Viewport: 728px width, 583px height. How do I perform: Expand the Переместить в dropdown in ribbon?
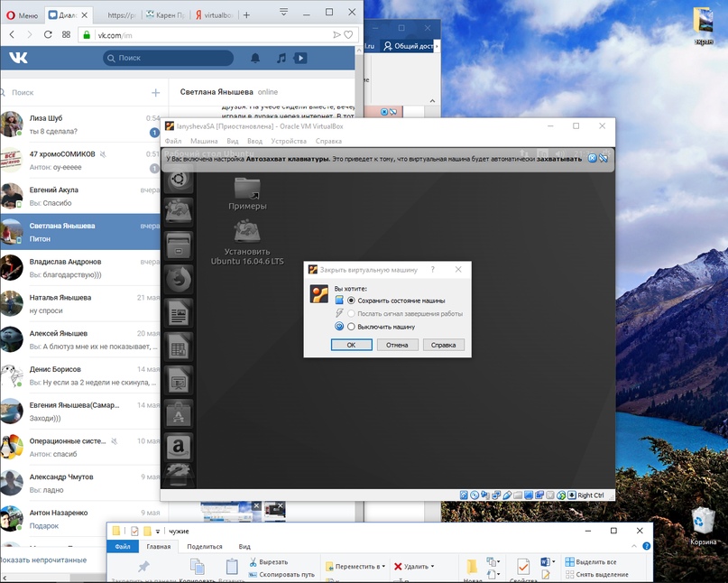tap(382, 567)
